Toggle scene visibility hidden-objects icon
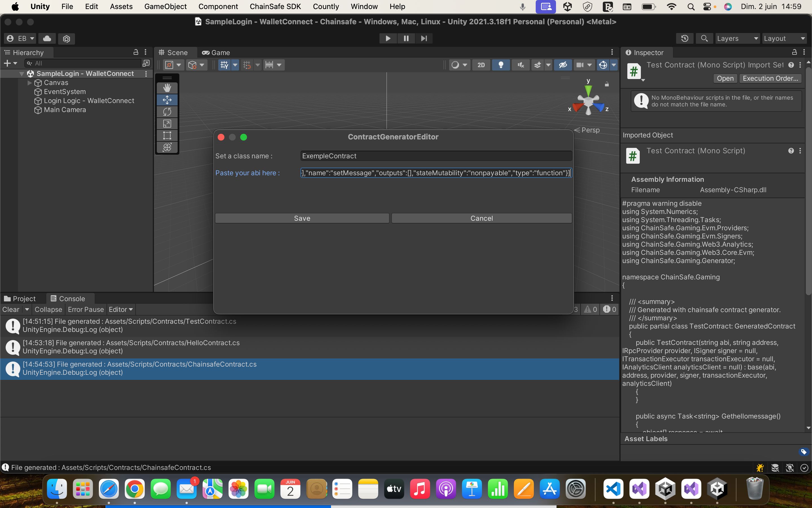The width and height of the screenshot is (812, 508). (563, 65)
